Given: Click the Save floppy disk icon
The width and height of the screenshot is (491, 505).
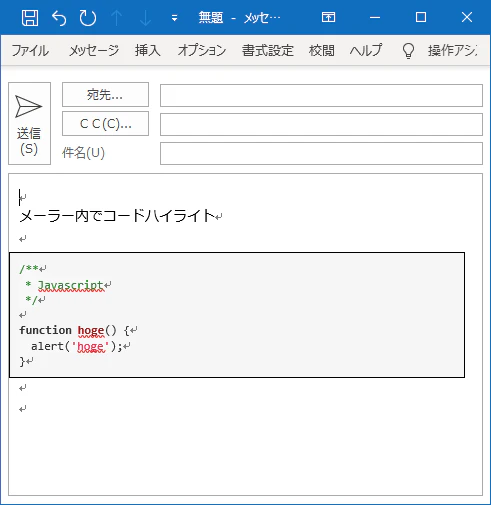Looking at the screenshot, I should [x=30, y=18].
